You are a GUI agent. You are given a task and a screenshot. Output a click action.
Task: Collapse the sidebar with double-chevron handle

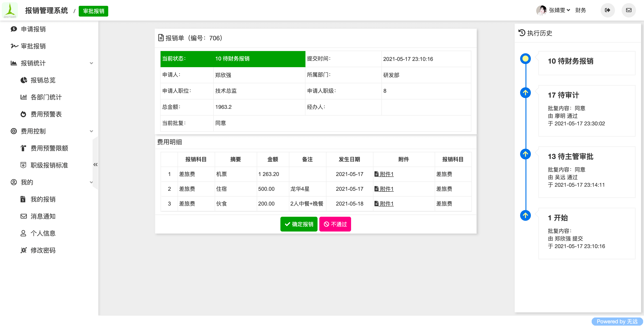[95, 165]
